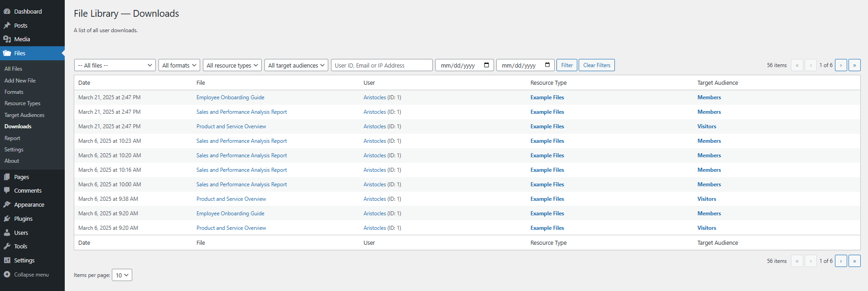Click the Posts pushpin icon
Viewport: 868px width, 291px height.
click(7, 25)
